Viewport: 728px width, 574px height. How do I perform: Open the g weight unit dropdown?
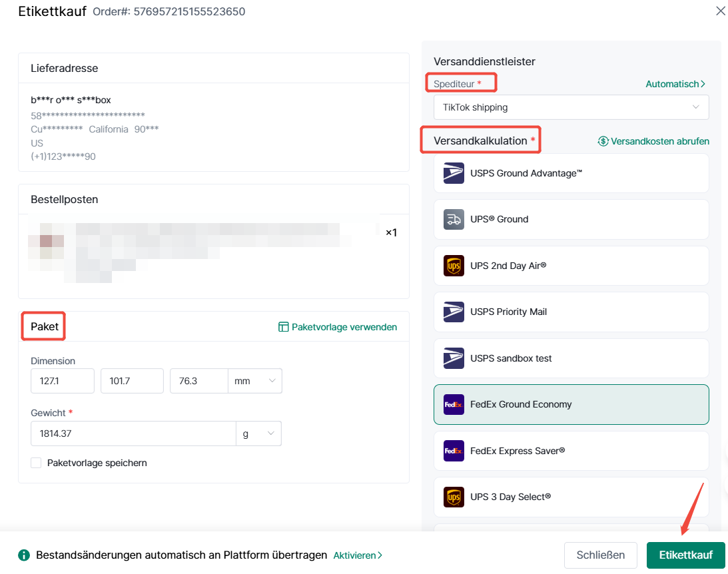tap(258, 433)
